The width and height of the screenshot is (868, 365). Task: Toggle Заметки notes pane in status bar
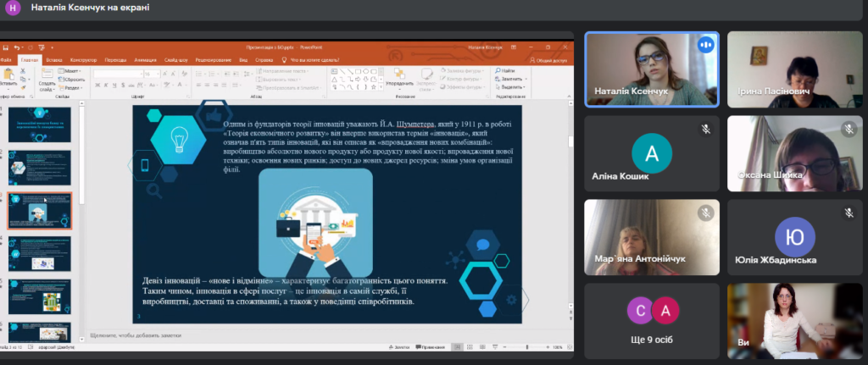point(399,347)
